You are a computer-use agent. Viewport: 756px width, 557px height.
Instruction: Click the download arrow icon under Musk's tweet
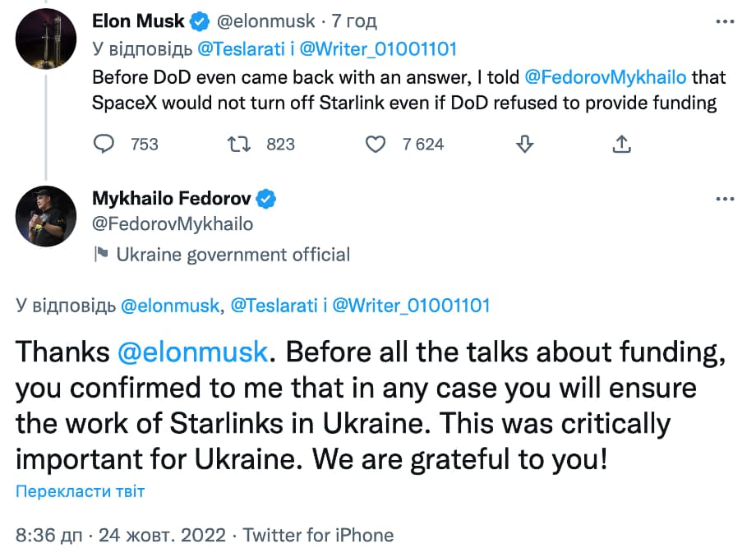coord(523,144)
